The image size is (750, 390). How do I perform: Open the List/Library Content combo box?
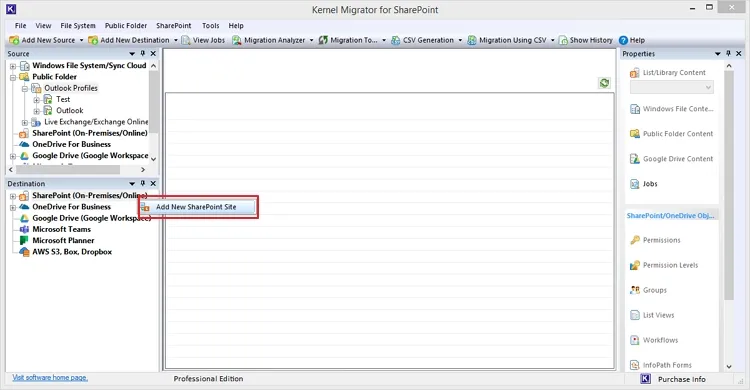[x=672, y=87]
